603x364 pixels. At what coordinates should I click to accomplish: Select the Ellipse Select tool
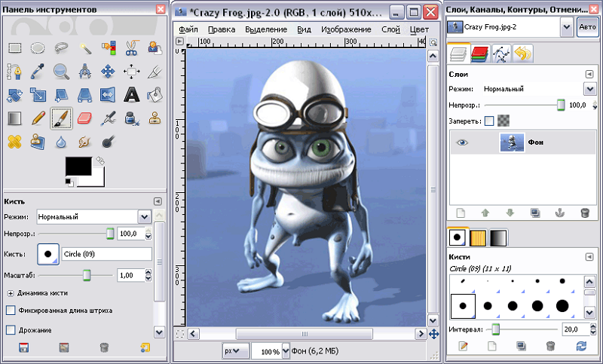(38, 48)
